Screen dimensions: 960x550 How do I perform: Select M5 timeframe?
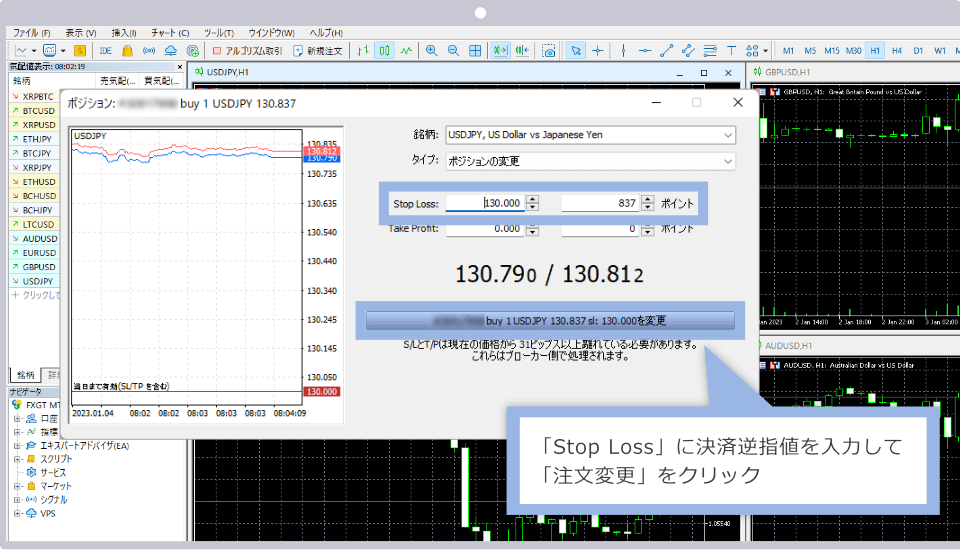810,51
